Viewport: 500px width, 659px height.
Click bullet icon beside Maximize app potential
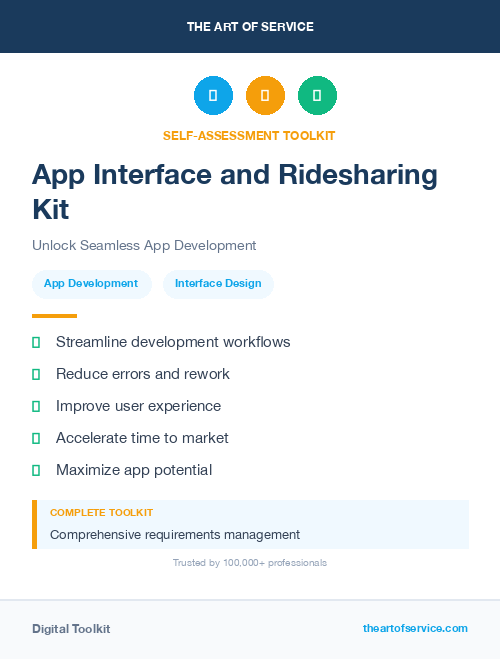pyautogui.click(x=36, y=470)
